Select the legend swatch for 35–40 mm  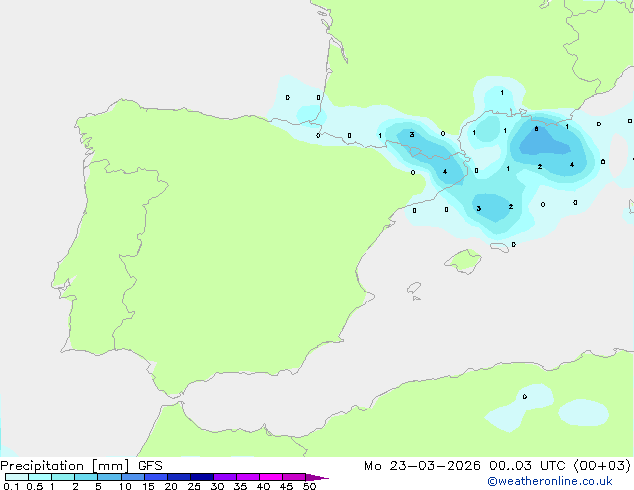(x=248, y=477)
